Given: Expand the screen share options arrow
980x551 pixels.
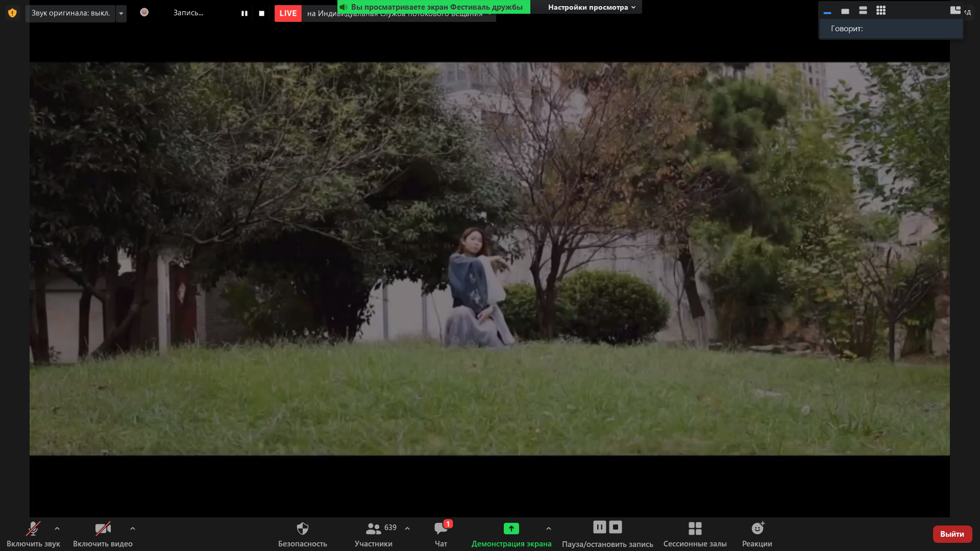Looking at the screenshot, I should pos(549,529).
